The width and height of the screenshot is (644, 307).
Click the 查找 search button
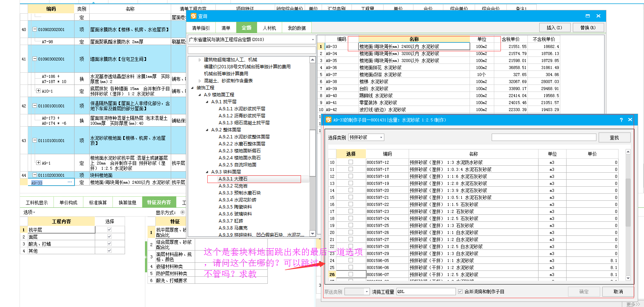(x=614, y=138)
